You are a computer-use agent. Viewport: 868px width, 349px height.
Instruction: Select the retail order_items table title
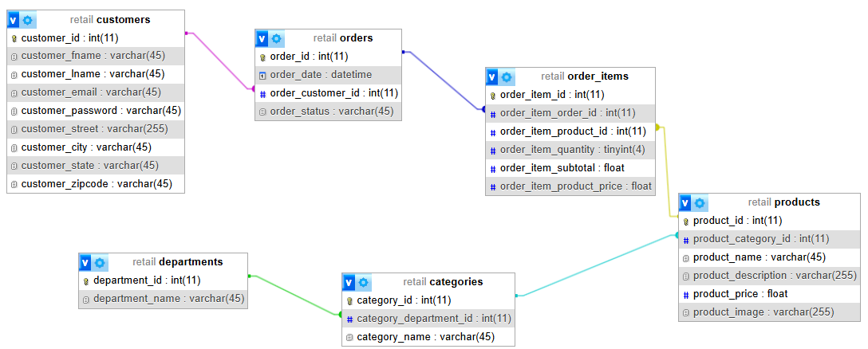(584, 76)
